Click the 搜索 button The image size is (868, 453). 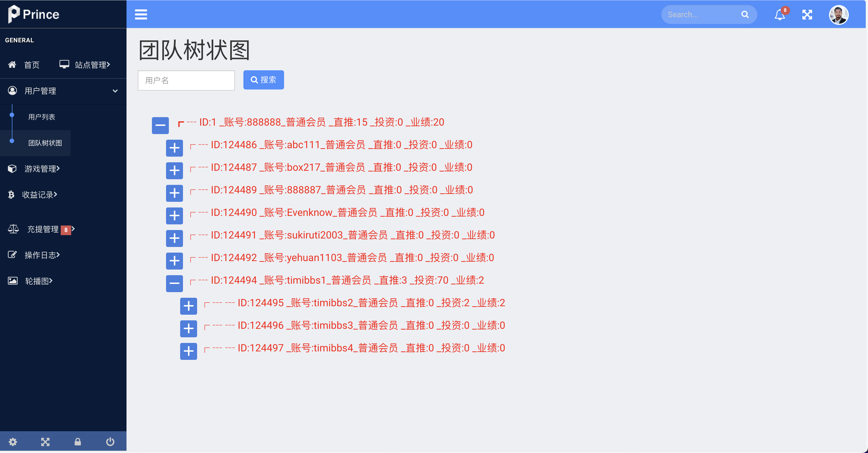tap(263, 80)
